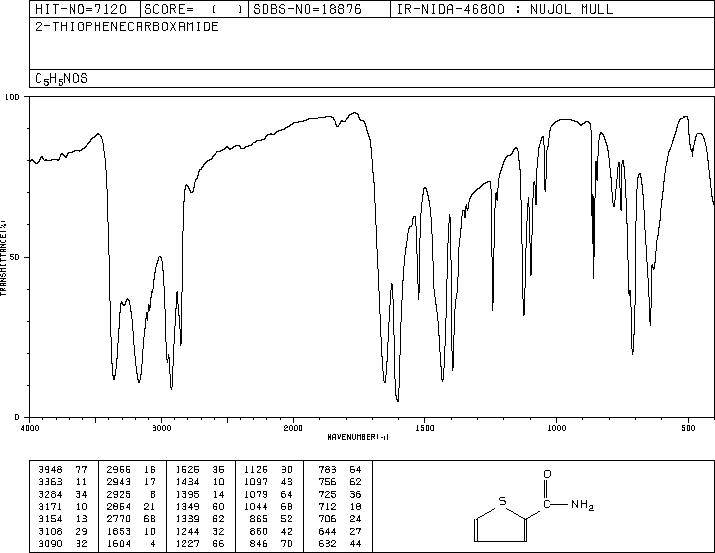Click the HIT-NO=7120 header cell
The image size is (715, 553).
tap(81, 9)
